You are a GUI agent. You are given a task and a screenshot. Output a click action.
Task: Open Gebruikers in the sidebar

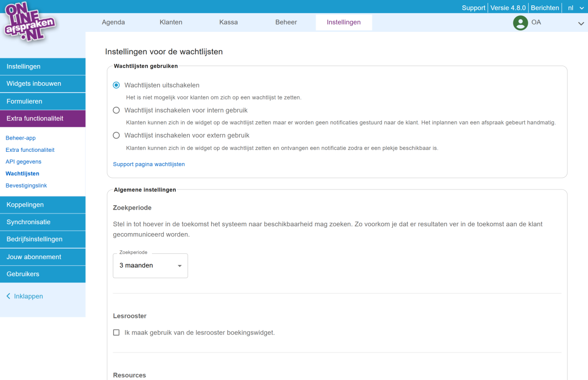point(43,274)
